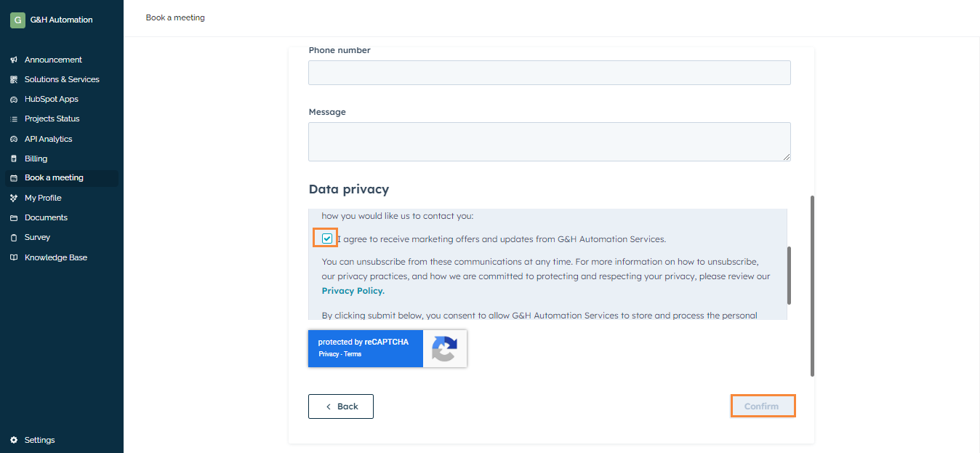This screenshot has height=453, width=980.
Task: Click the Settings gear icon
Action: coord(14,440)
